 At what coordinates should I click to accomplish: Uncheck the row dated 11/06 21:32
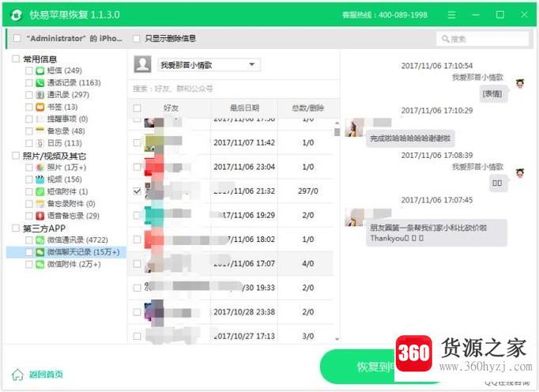click(x=137, y=190)
